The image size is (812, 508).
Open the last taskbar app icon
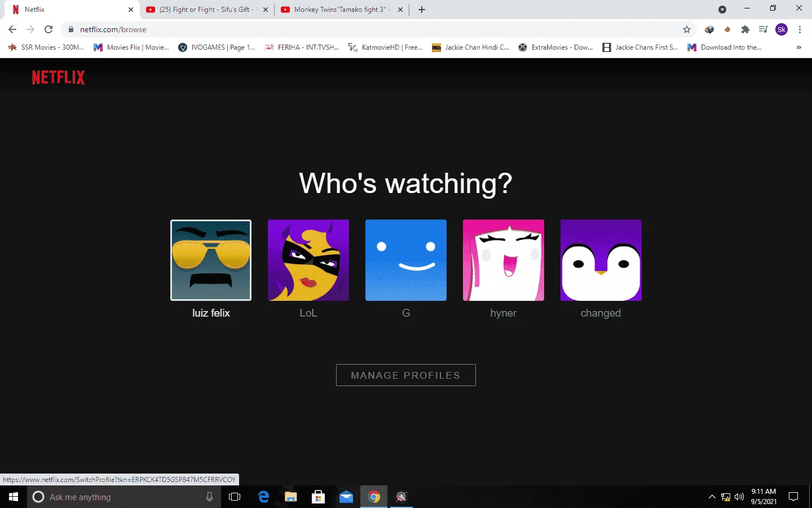coord(401,497)
